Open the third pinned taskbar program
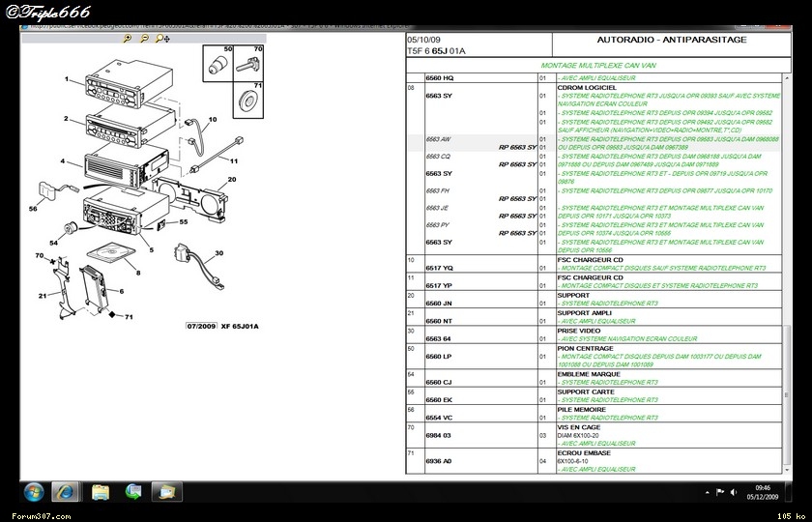 133,491
